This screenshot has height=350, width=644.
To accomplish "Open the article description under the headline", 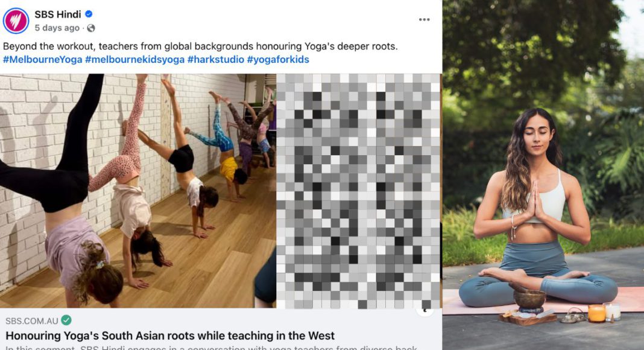I will coord(212,348).
